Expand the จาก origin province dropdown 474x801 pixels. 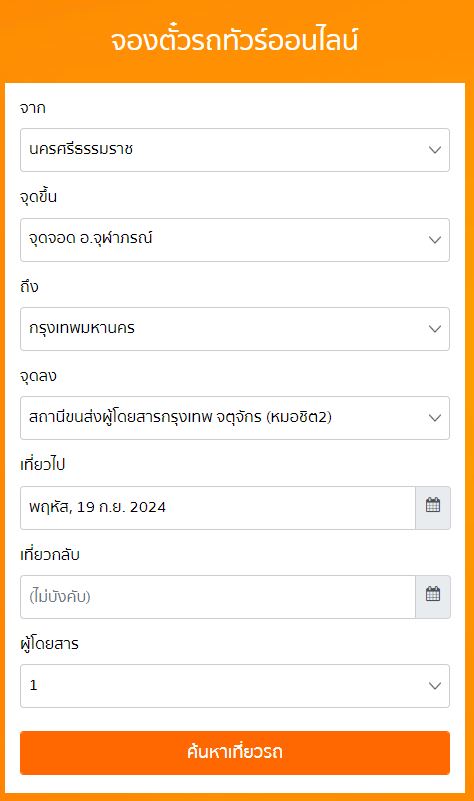[235, 150]
